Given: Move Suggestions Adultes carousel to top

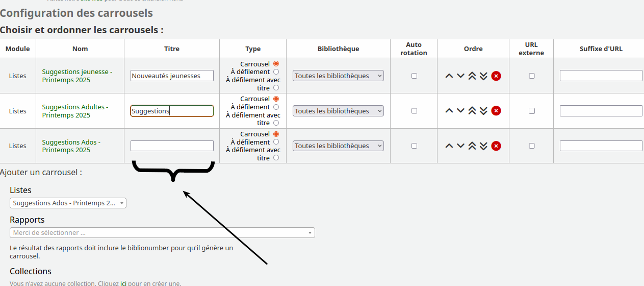Looking at the screenshot, I should point(472,111).
